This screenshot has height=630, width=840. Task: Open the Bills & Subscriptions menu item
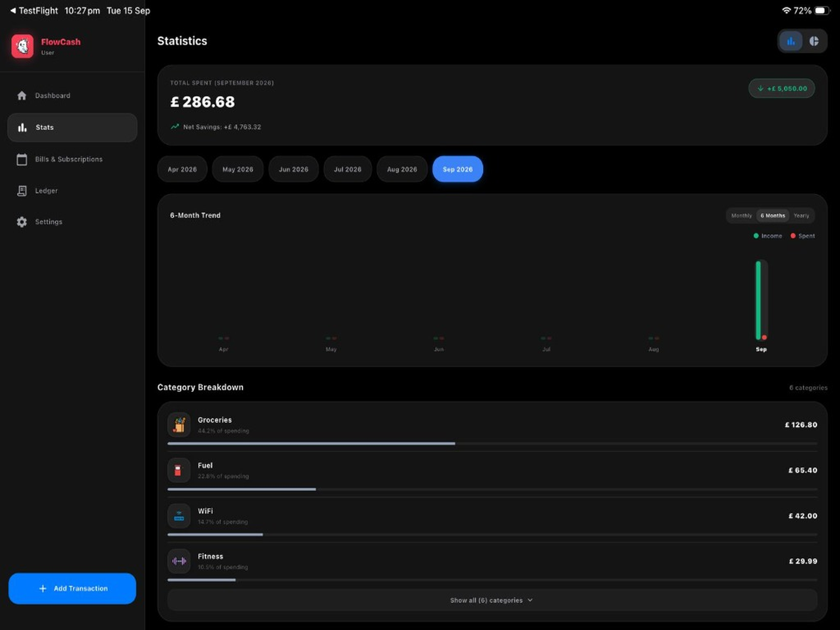click(72, 159)
